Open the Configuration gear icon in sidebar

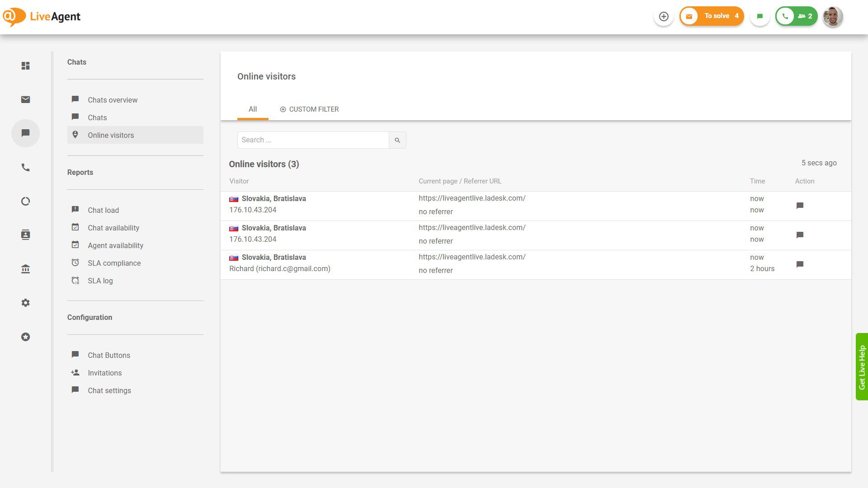click(x=25, y=303)
